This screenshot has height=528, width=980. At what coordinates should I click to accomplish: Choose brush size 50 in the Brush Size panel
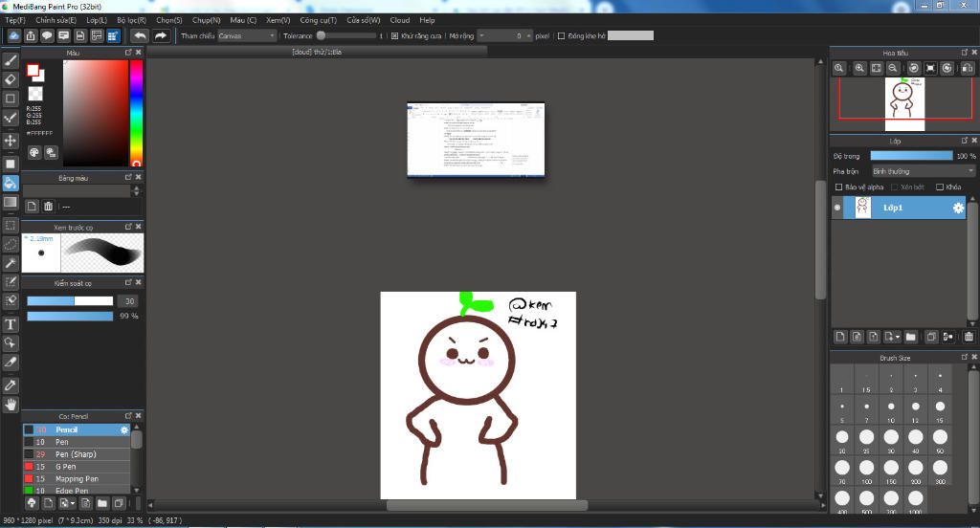pyautogui.click(x=940, y=439)
